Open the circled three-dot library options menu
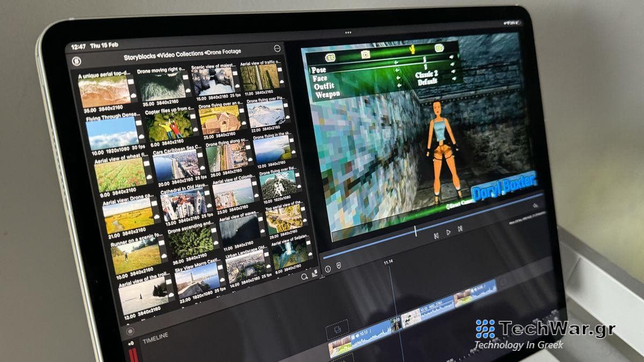Screen dimensions: 644x362 (277, 48)
